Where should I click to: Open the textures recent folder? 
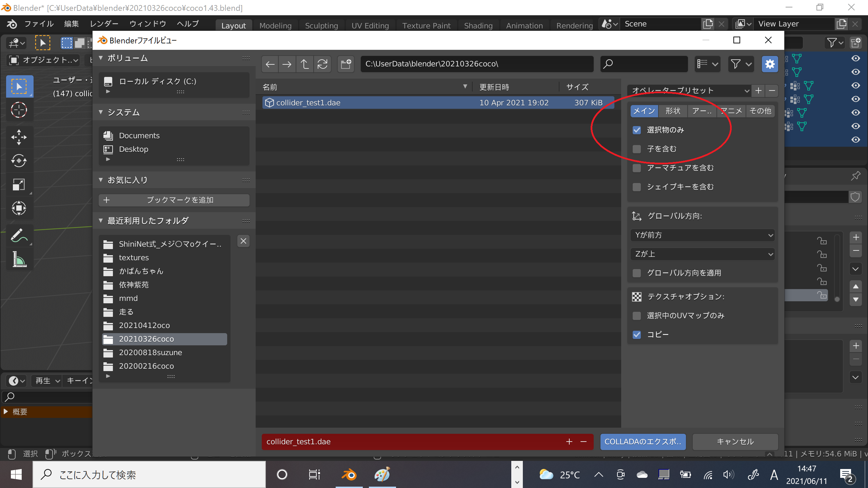134,258
